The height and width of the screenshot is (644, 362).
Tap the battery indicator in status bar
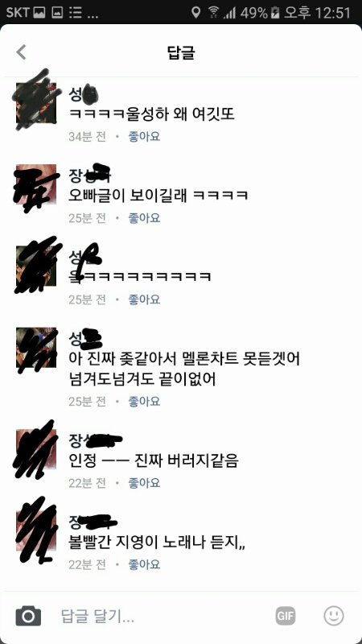[275, 12]
